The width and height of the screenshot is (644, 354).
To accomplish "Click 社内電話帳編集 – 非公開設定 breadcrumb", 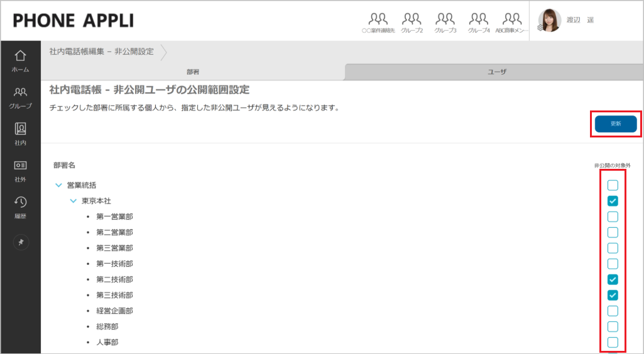I will tap(101, 51).
